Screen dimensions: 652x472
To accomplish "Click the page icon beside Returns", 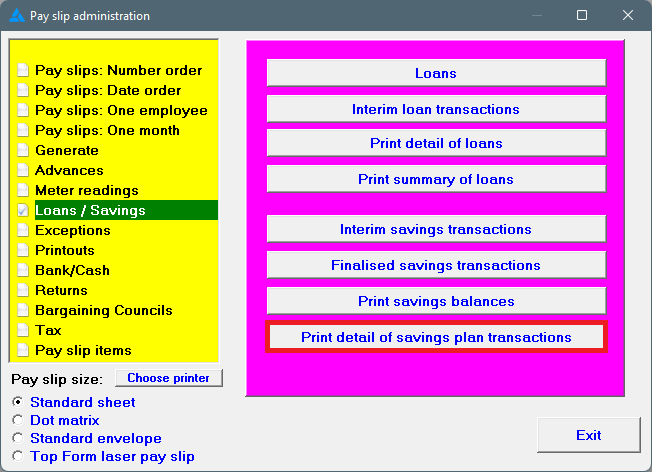I will 23,290.
